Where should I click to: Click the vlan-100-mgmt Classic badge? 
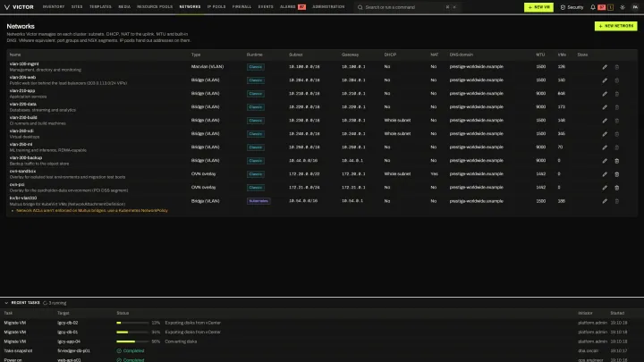(x=256, y=67)
